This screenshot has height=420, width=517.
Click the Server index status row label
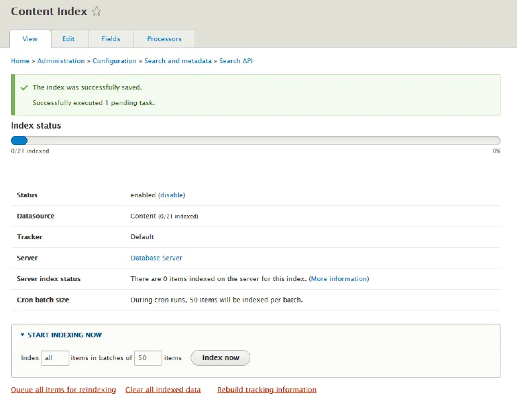tap(49, 279)
